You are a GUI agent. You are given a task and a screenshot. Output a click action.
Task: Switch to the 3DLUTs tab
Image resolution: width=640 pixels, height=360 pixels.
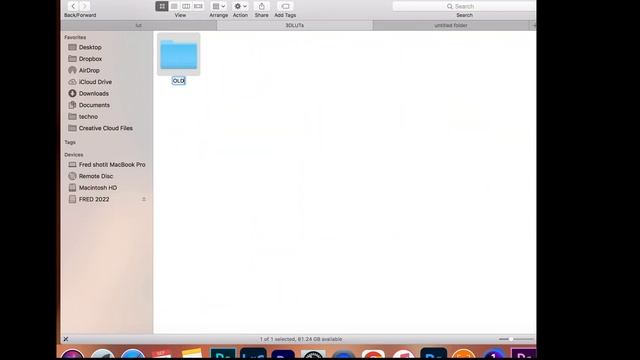coord(295,25)
